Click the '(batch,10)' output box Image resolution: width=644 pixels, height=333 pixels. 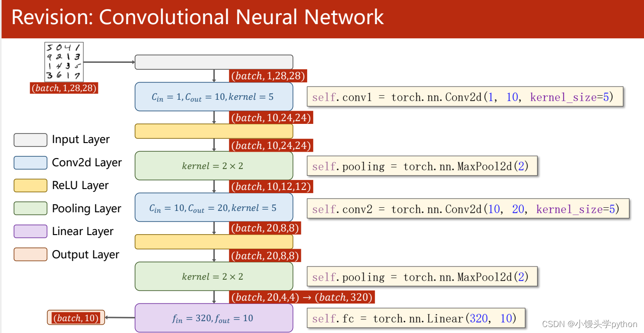pyautogui.click(x=76, y=318)
